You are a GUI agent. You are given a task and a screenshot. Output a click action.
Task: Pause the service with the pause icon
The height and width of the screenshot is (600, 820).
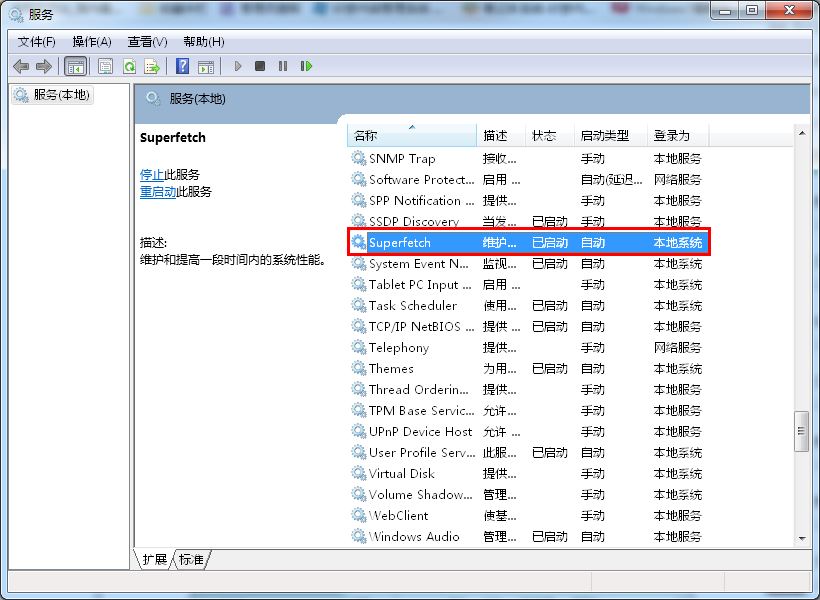click(283, 66)
